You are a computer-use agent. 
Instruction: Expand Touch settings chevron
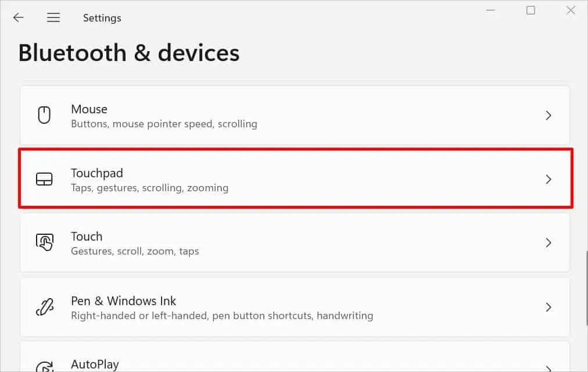(548, 242)
